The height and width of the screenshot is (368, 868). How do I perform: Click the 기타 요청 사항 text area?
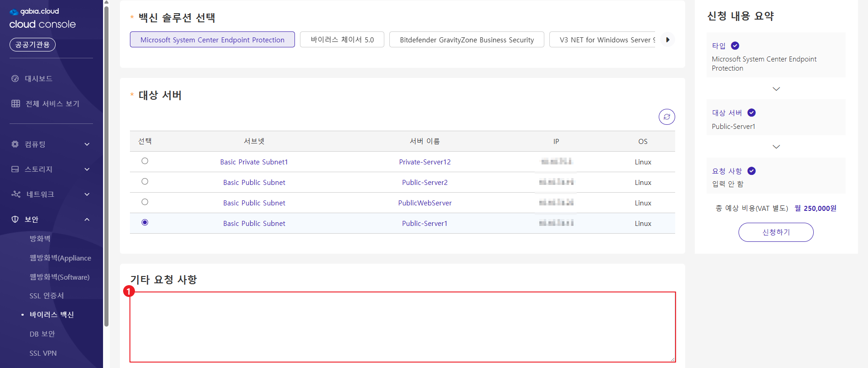coord(403,327)
